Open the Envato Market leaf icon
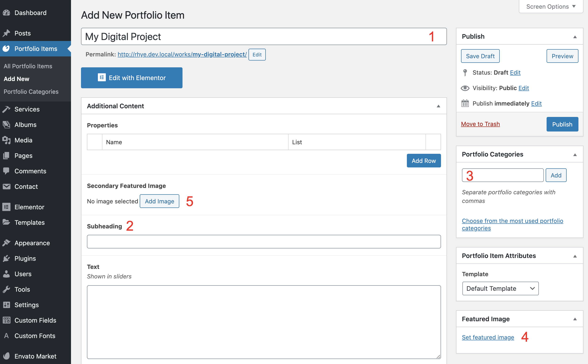 click(7, 356)
